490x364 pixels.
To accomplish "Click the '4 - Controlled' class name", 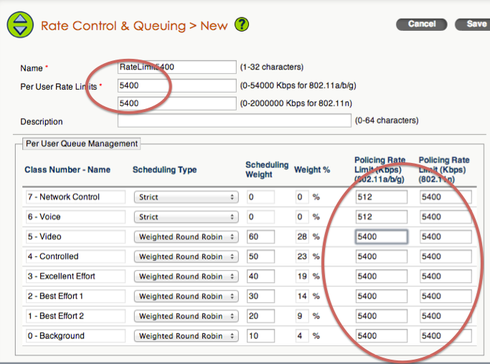I will (76, 257).
